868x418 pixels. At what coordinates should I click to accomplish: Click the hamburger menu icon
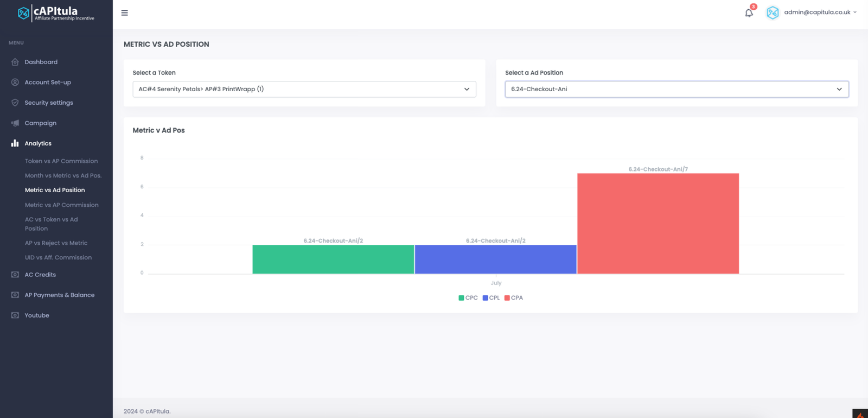coord(125,13)
